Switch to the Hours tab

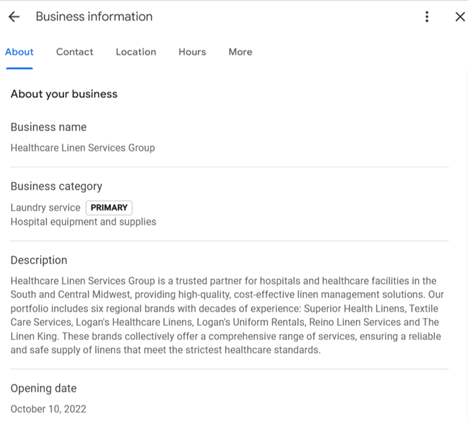click(192, 52)
